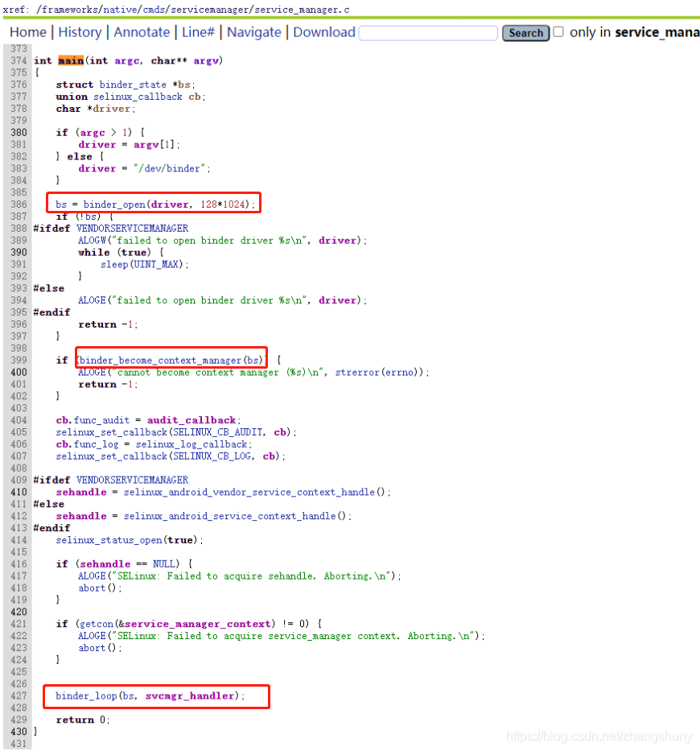
Task: Open binder_loop call on line 427
Action: point(86,695)
